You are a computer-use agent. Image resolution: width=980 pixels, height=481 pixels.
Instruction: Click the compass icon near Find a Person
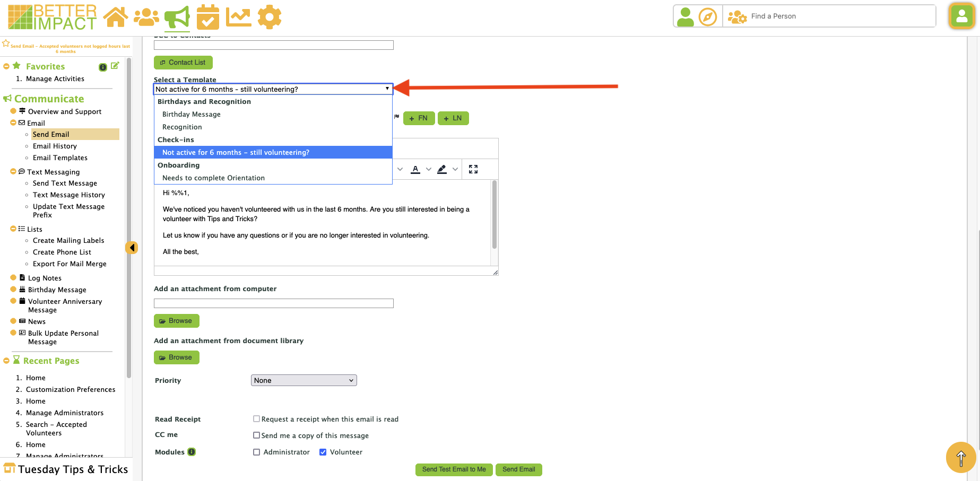pos(707,17)
